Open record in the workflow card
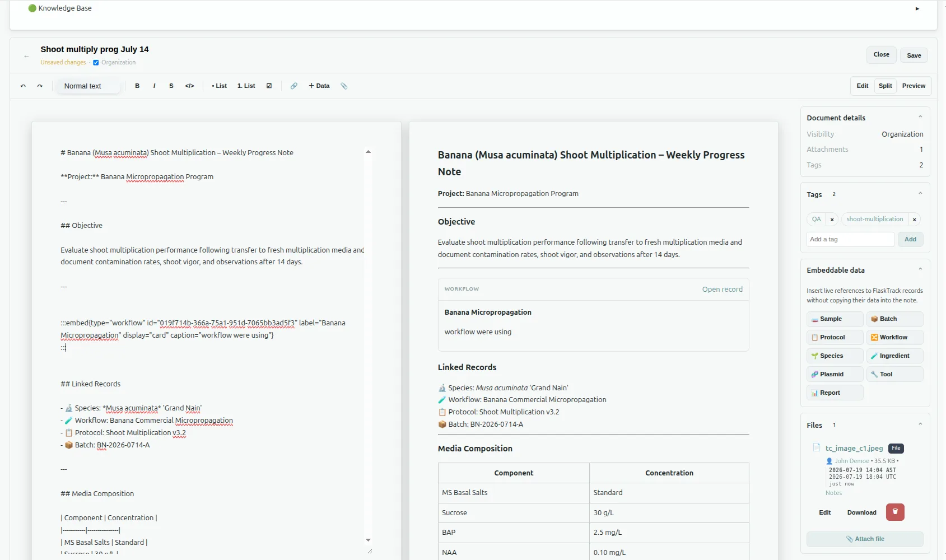The width and height of the screenshot is (946, 560). (x=722, y=290)
